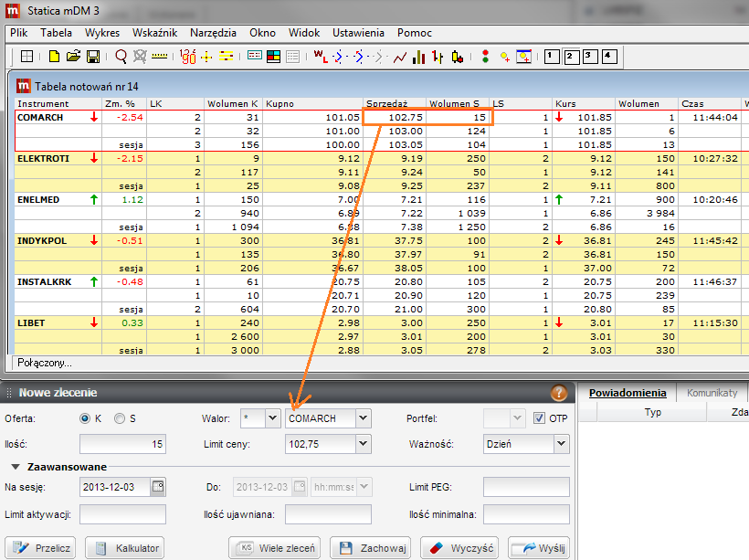Image resolution: width=749 pixels, height=560 pixels.
Task: Open the Walor market asterisk dropdown
Action: coord(273,418)
